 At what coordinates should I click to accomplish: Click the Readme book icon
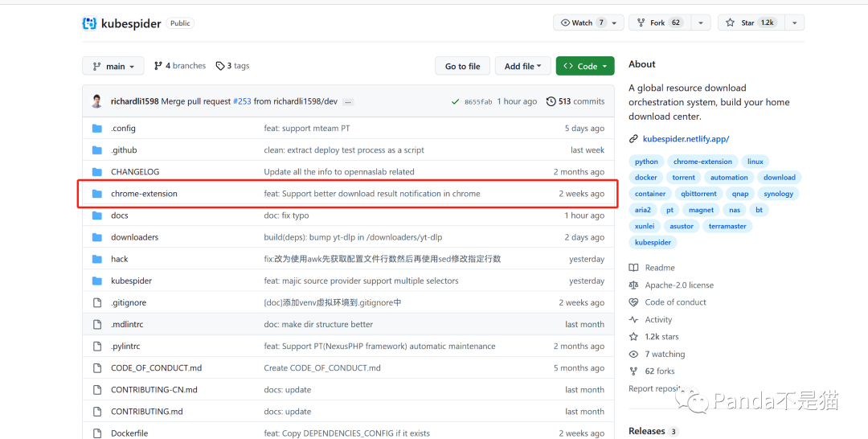point(634,268)
